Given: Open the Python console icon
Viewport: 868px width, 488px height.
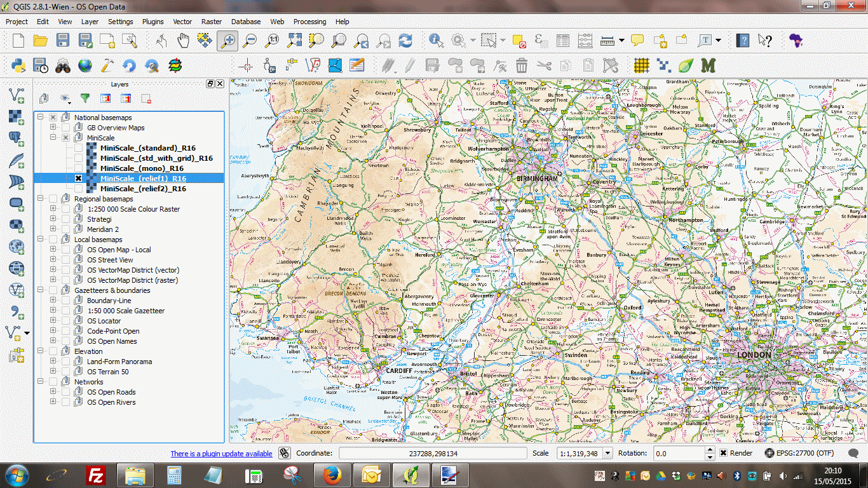Looking at the screenshot, I should coord(18,65).
